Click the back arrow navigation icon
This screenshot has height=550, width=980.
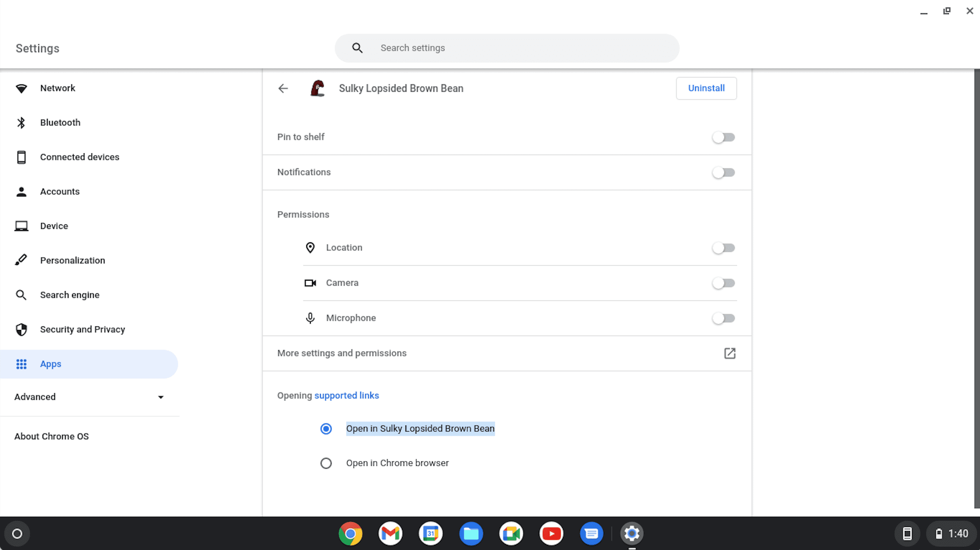click(x=283, y=88)
